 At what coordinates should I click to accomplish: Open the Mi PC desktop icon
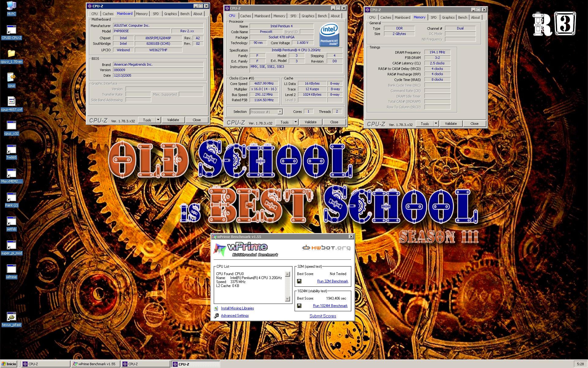(11, 6)
